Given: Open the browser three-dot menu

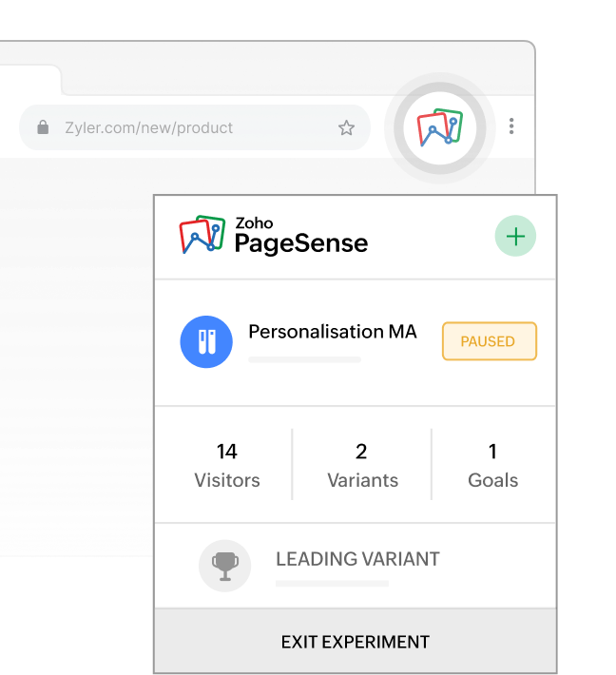Looking at the screenshot, I should 511,126.
